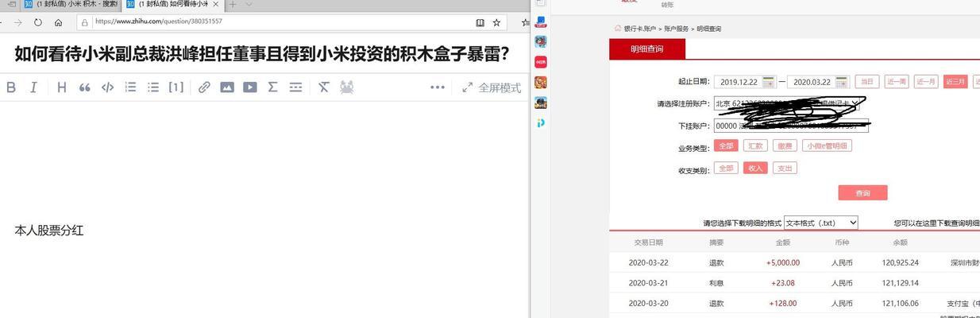
Task: Select 汇款 business type
Action: [x=755, y=145]
